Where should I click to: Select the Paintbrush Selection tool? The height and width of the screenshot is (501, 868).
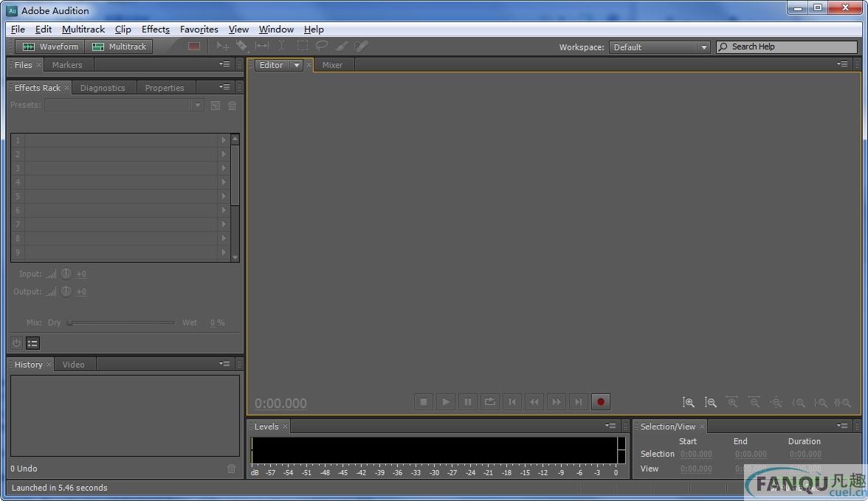342,46
